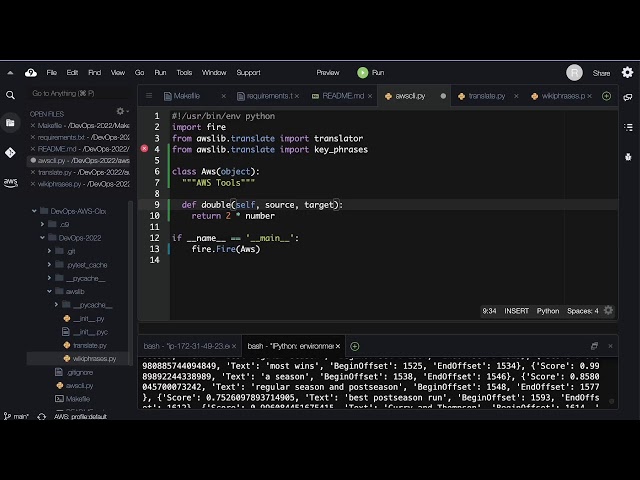
Task: Click the Go to Anything search field
Action: pos(80,93)
